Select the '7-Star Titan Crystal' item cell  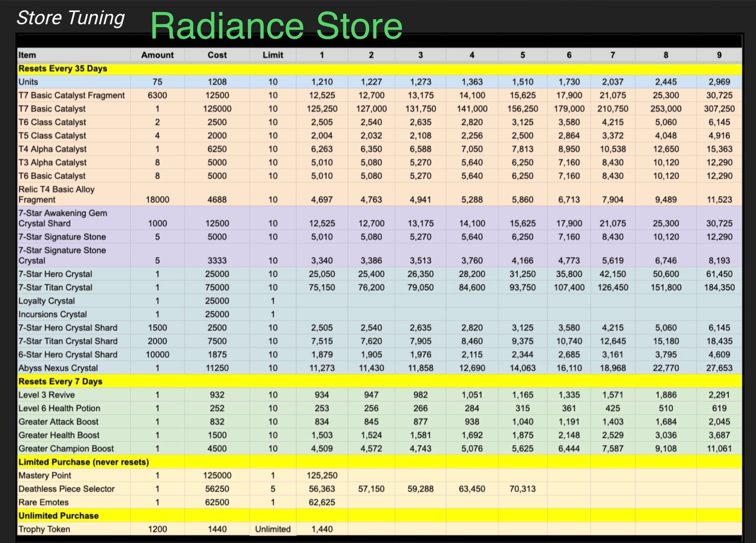[74, 288]
